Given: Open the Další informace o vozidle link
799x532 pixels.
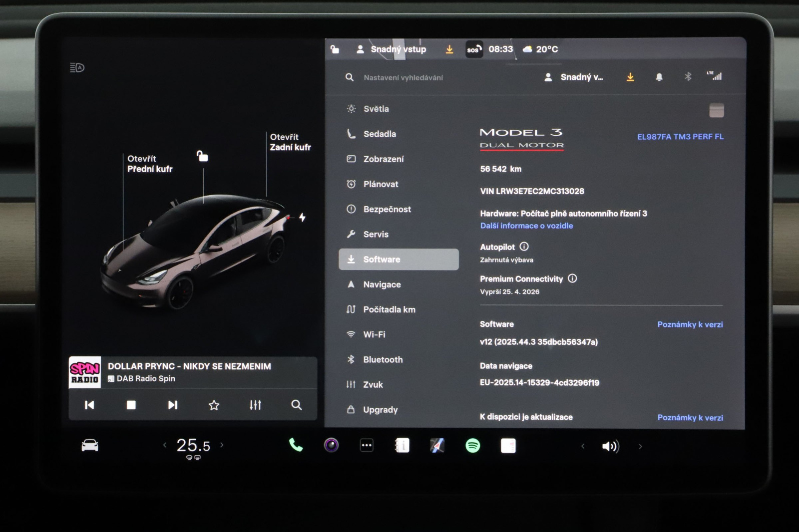Looking at the screenshot, I should (526, 226).
